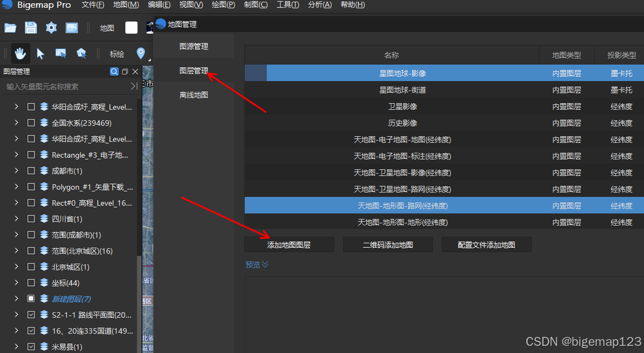
Task: Click layer icon of 米易县(1)
Action: [x=44, y=346]
